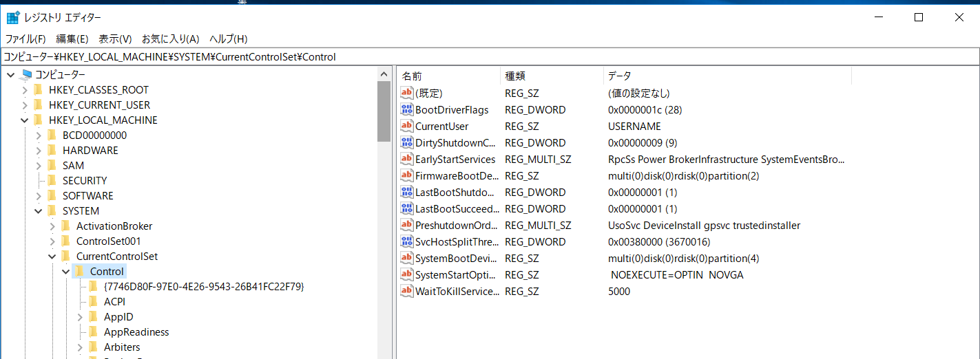Open the 表示(V) menu
The width and height of the screenshot is (980, 359).
coord(116,39)
